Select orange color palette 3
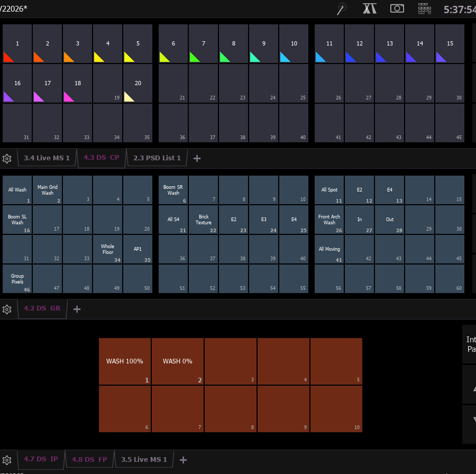 click(x=77, y=44)
